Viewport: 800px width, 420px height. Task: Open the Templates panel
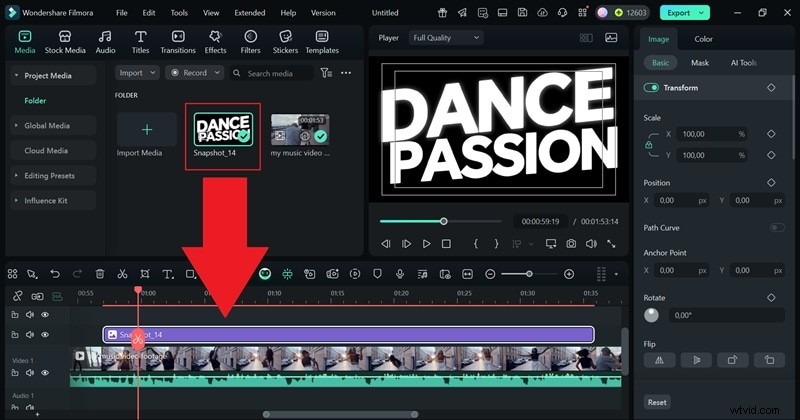(x=322, y=42)
